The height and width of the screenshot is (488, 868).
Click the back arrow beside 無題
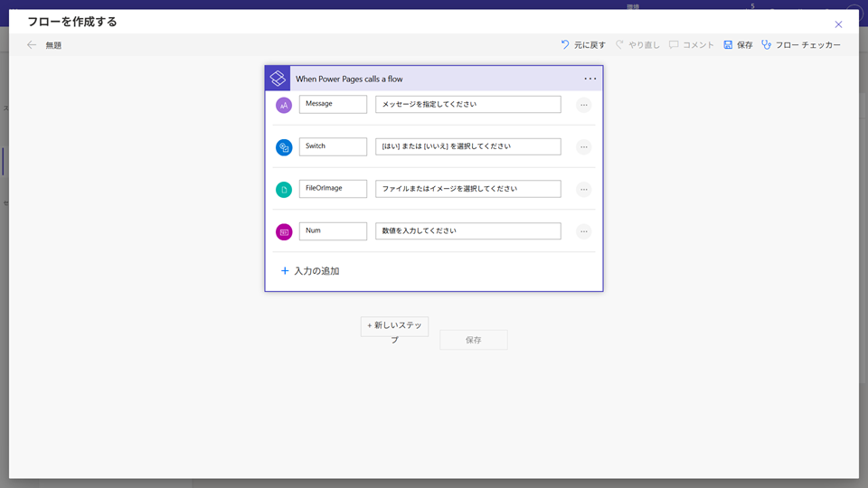pyautogui.click(x=32, y=45)
